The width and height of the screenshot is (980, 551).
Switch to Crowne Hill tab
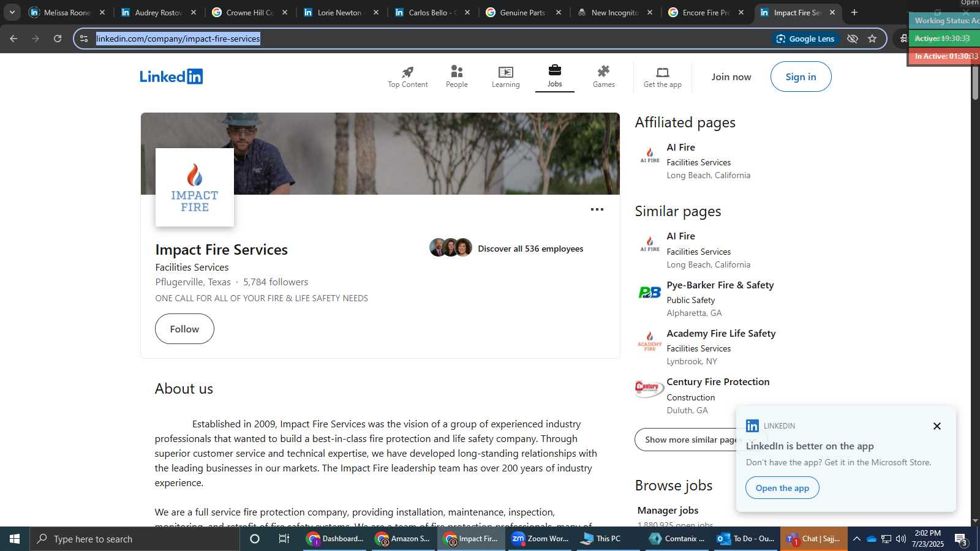coord(250,12)
